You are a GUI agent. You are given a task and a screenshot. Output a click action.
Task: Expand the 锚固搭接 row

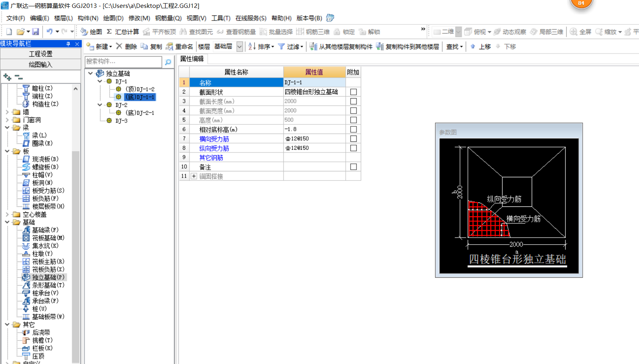pyautogui.click(x=194, y=176)
